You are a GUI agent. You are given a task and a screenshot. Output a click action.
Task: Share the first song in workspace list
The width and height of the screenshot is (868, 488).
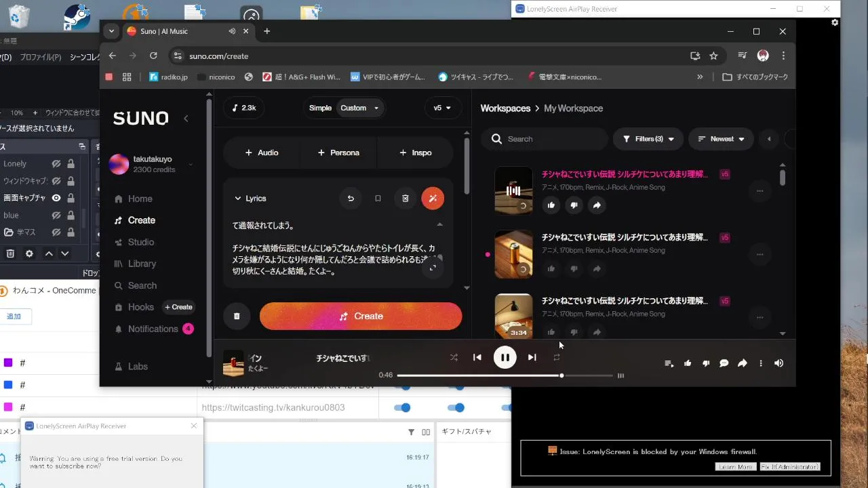597,205
